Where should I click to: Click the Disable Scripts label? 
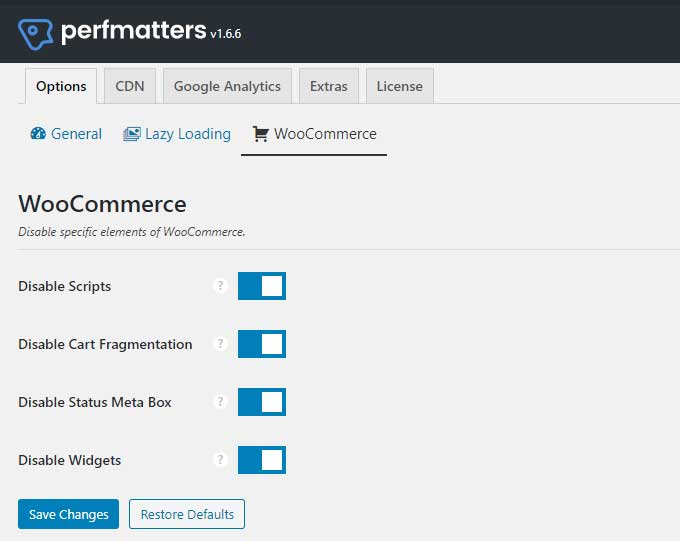65,286
